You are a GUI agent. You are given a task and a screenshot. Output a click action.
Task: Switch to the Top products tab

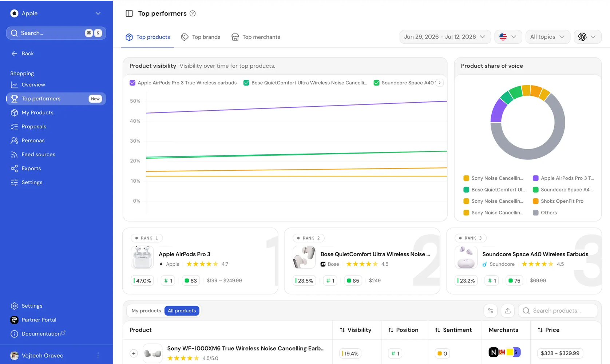(x=148, y=37)
